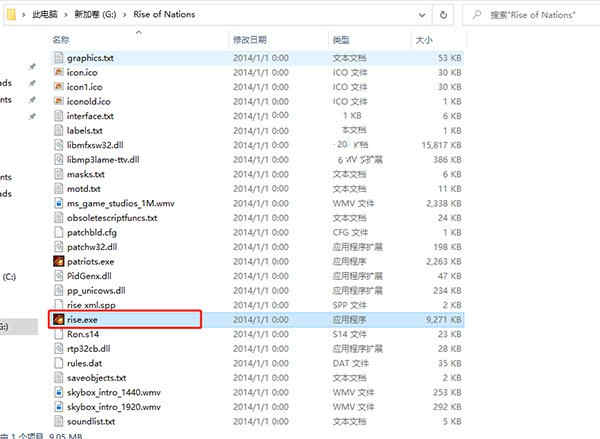Click the 15,617 KB size value
The width and height of the screenshot is (600, 439).
tap(441, 145)
